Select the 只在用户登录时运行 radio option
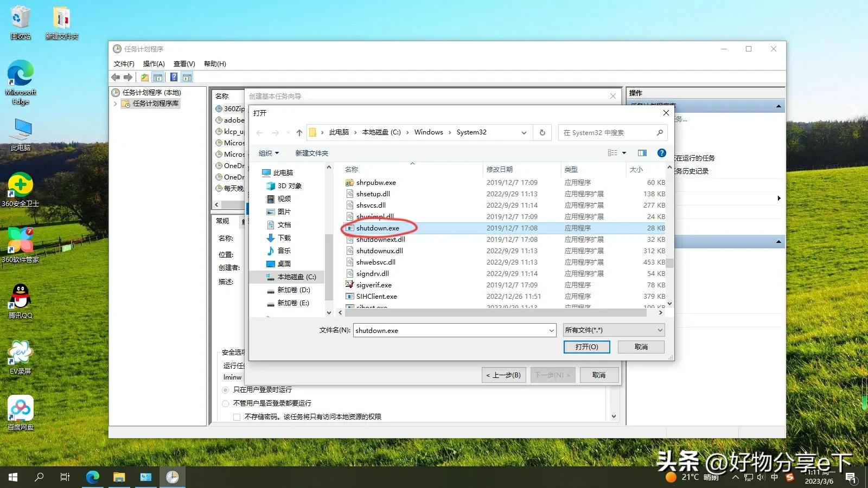This screenshot has height=488, width=868. pyautogui.click(x=225, y=390)
